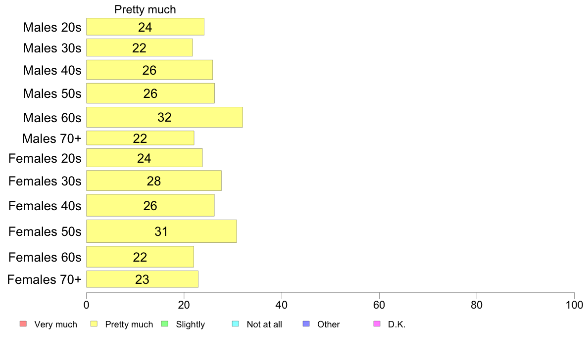Click the Very much legend label
Image resolution: width=588 pixels, height=364 pixels.
(55, 324)
